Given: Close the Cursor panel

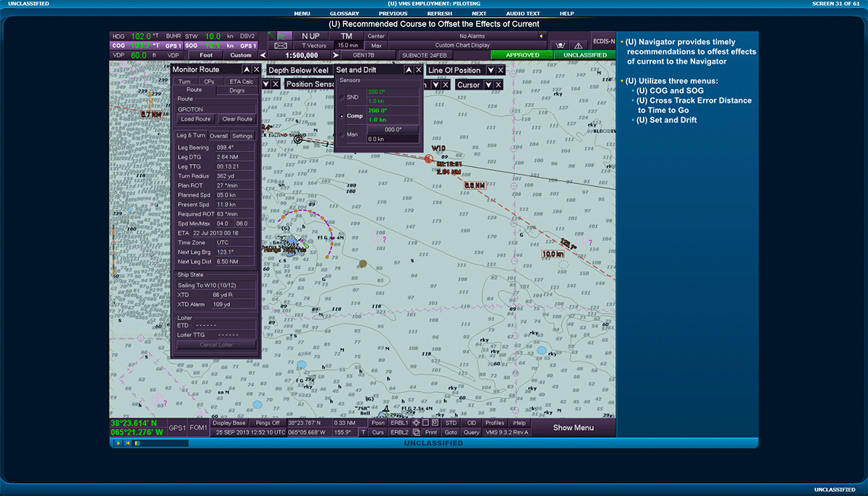Looking at the screenshot, I should pyautogui.click(x=498, y=85).
